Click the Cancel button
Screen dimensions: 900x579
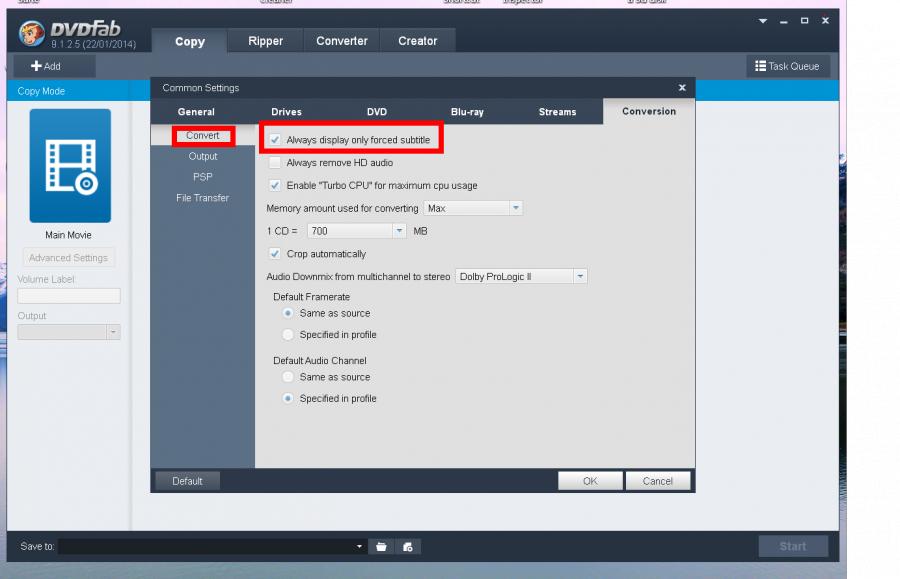(658, 481)
